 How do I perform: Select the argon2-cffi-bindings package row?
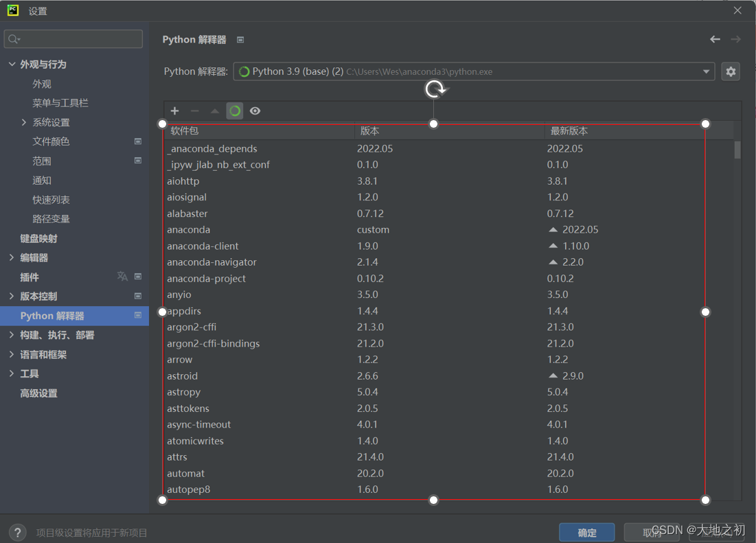[448, 343]
